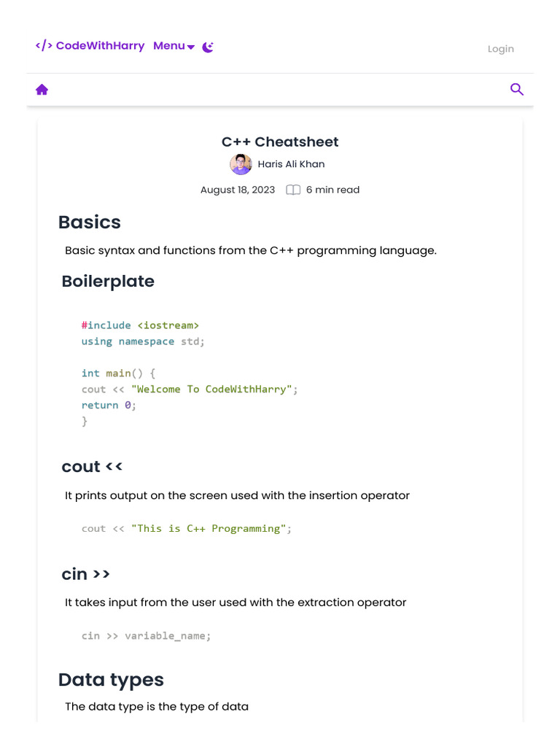
Task: Jump to the Basics heading
Action: (x=90, y=222)
